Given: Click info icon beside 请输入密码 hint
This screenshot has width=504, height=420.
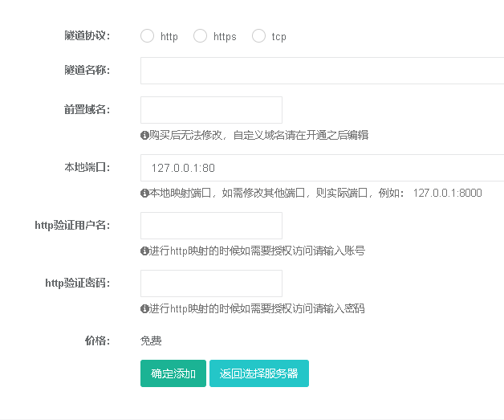Looking at the screenshot, I should click(144, 308).
